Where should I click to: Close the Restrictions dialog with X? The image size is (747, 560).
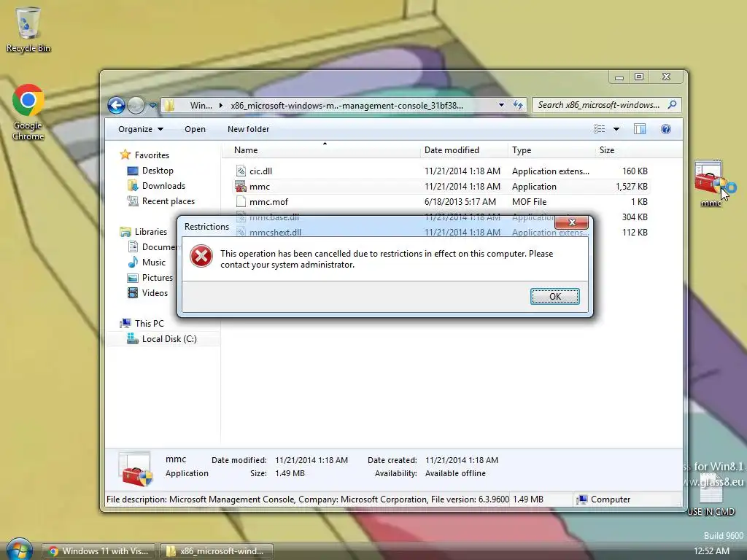pyautogui.click(x=572, y=222)
